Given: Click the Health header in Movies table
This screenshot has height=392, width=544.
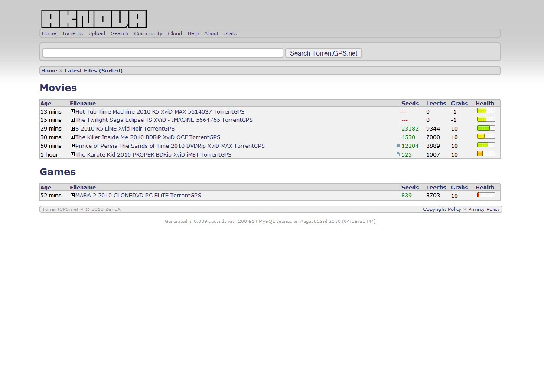Looking at the screenshot, I should (485, 103).
